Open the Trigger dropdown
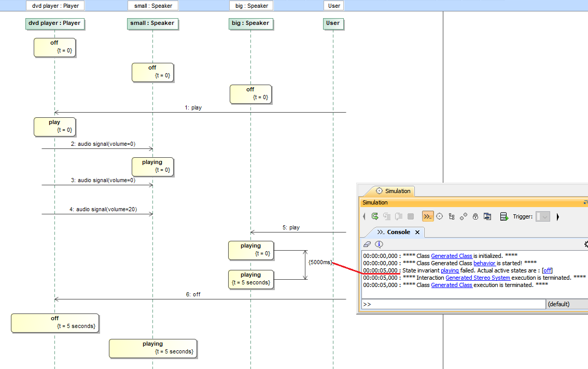Screen dimensions: 588x369 pos(543,216)
